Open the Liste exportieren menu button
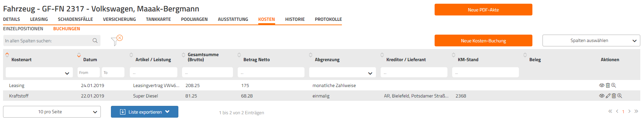This screenshot has height=123, width=644. point(145,112)
